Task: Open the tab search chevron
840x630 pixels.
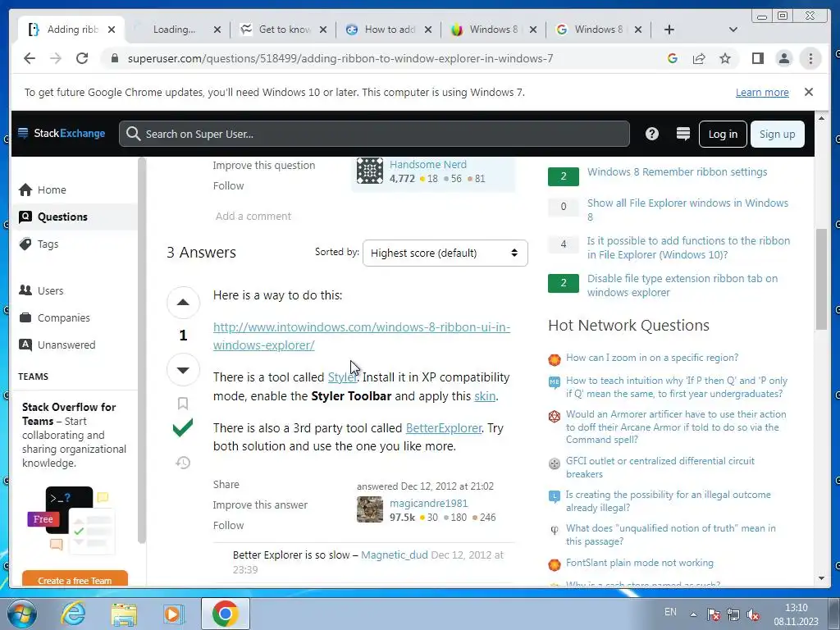Action: pyautogui.click(x=733, y=30)
